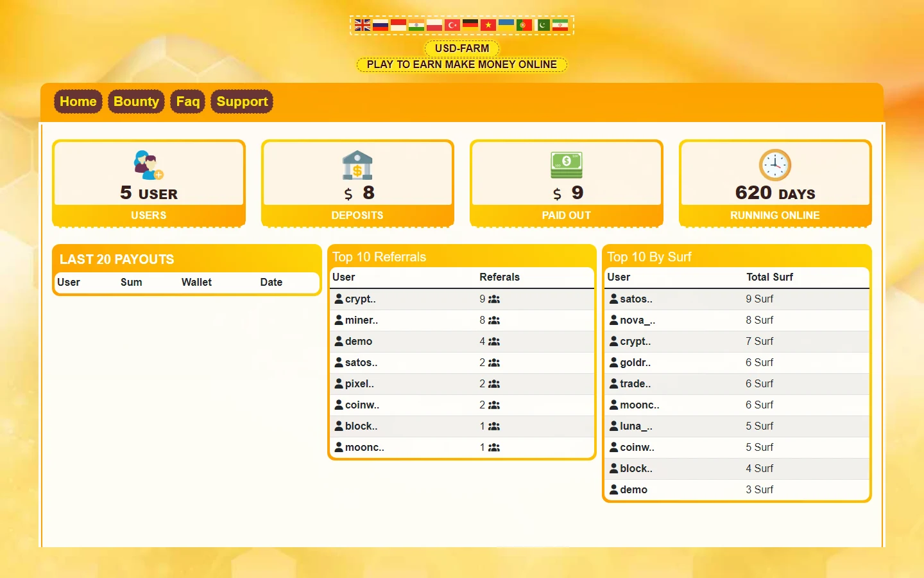Select the Polish flag language
This screenshot has height=578, width=924.
[x=434, y=25]
